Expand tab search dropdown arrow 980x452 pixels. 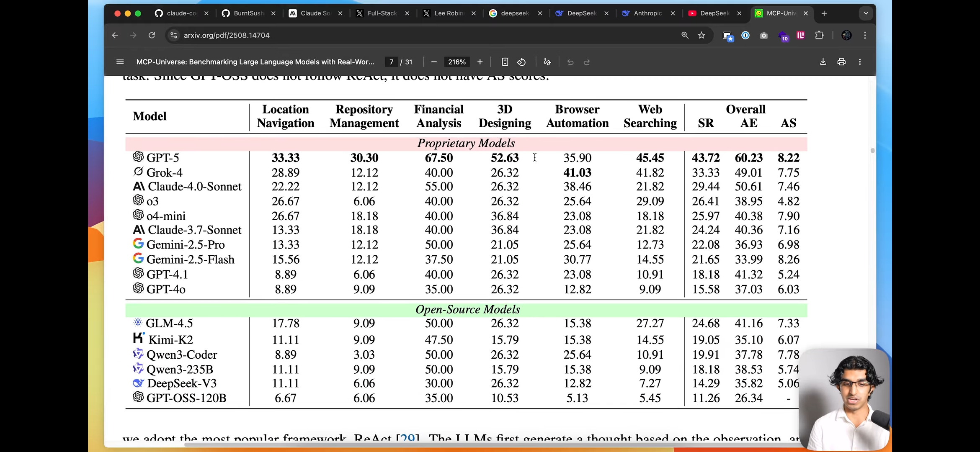click(866, 13)
